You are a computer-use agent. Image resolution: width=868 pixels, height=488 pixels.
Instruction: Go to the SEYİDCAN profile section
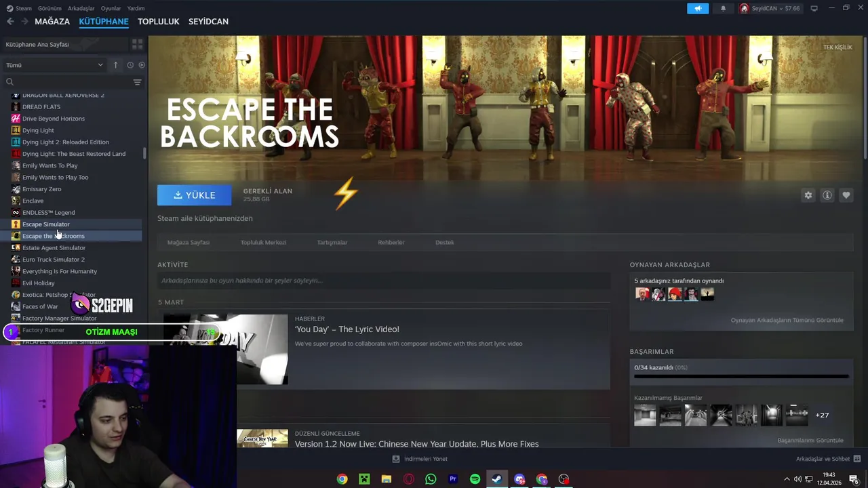click(x=208, y=22)
